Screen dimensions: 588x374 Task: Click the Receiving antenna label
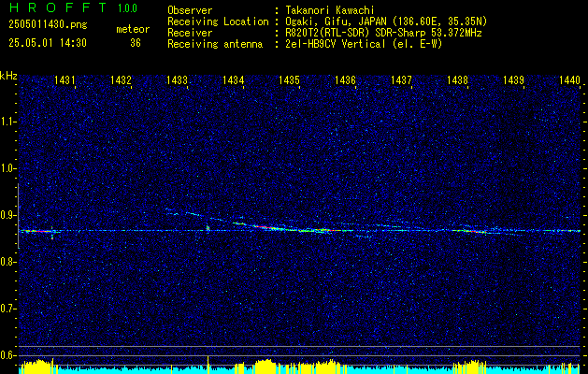click(215, 44)
